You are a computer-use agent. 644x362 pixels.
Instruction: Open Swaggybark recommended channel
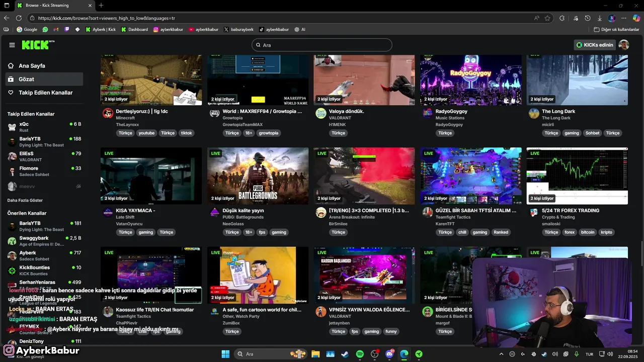tap(44, 241)
